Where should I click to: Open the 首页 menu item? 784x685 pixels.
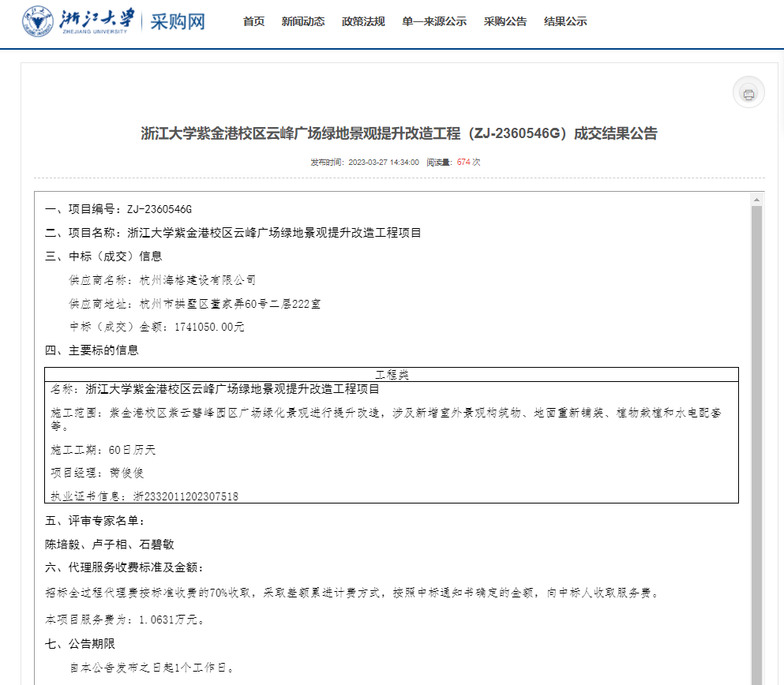pyautogui.click(x=253, y=21)
